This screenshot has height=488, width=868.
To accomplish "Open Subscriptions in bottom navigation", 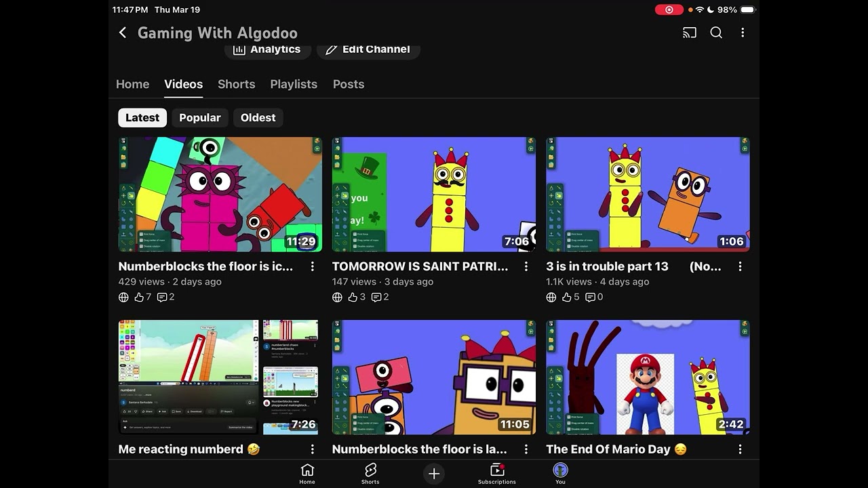I will tap(497, 474).
